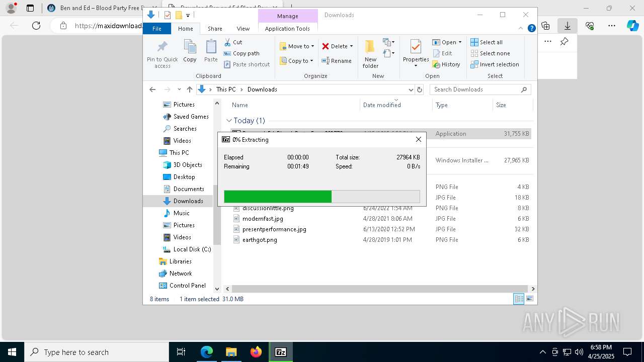Select Documents in navigation pane
The height and width of the screenshot is (362, 644).
coord(189,189)
